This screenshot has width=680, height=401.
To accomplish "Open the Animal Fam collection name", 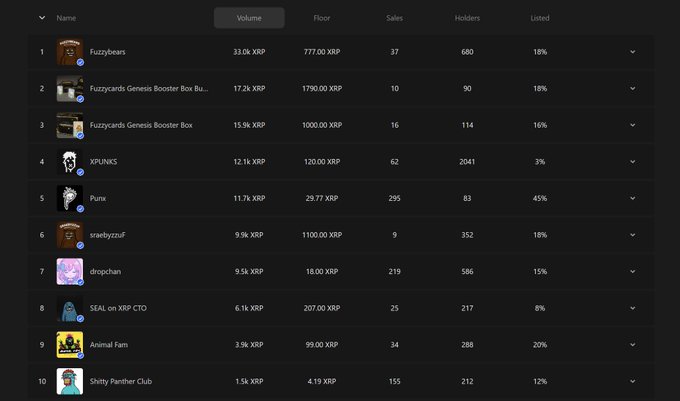I will click(109, 345).
